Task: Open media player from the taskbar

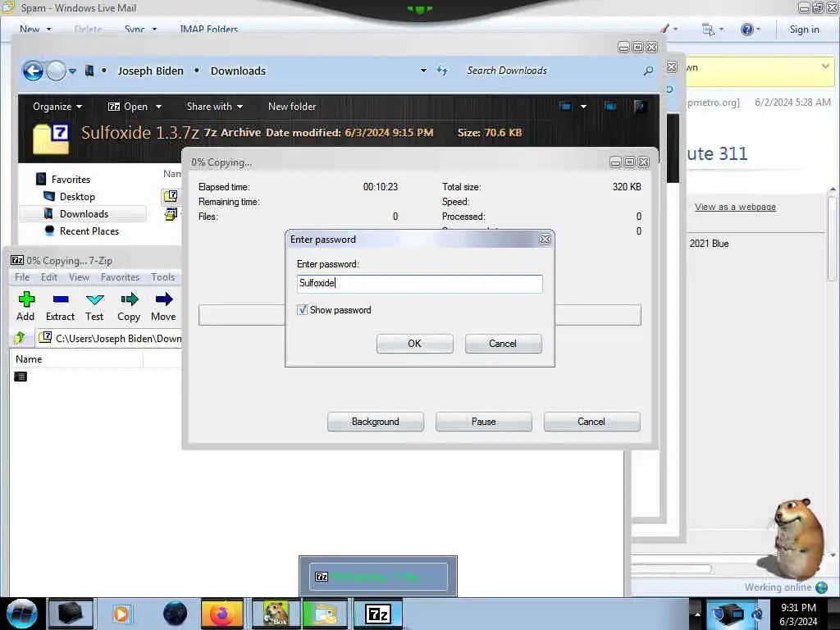Action: pyautogui.click(x=121, y=614)
